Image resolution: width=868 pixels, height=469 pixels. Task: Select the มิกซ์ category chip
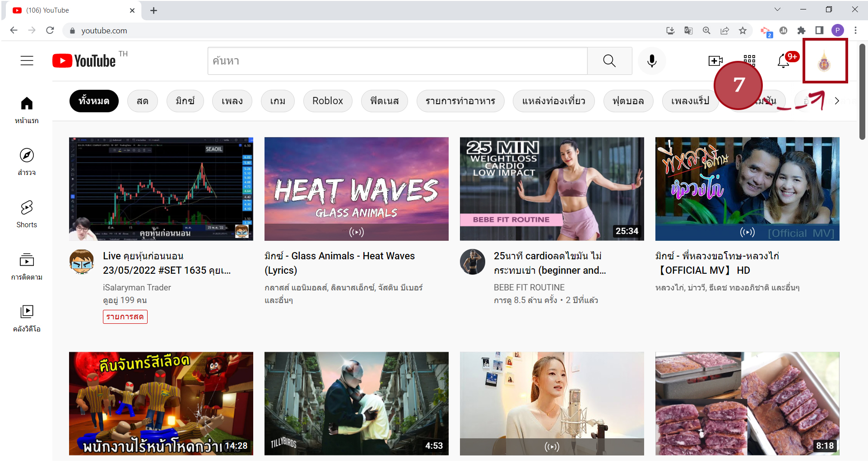pyautogui.click(x=185, y=101)
